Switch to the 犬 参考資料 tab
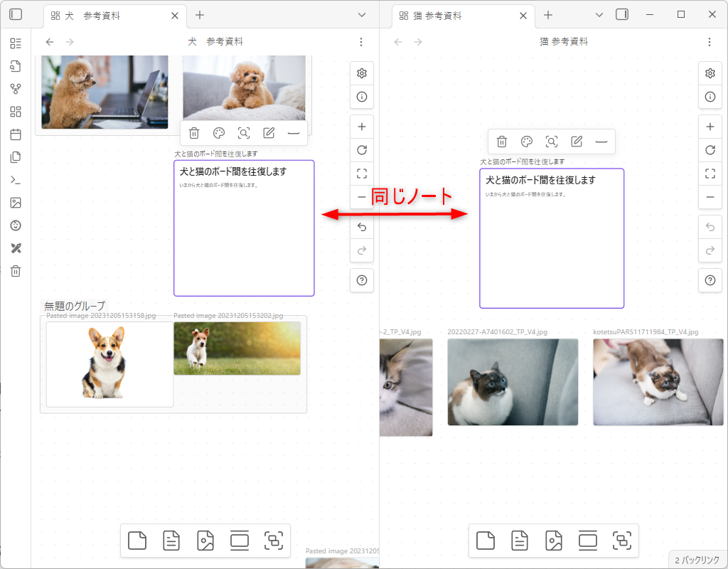This screenshot has width=728, height=569. [x=110, y=16]
